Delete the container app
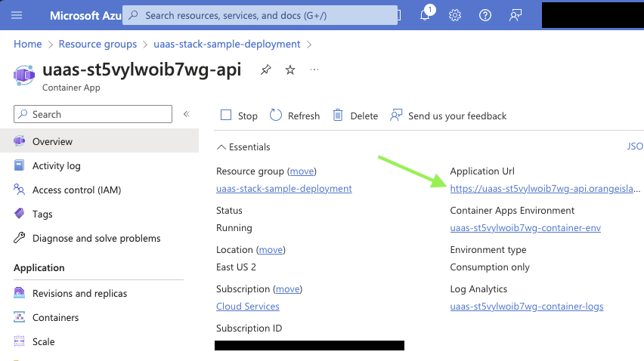The image size is (644, 361). [355, 116]
